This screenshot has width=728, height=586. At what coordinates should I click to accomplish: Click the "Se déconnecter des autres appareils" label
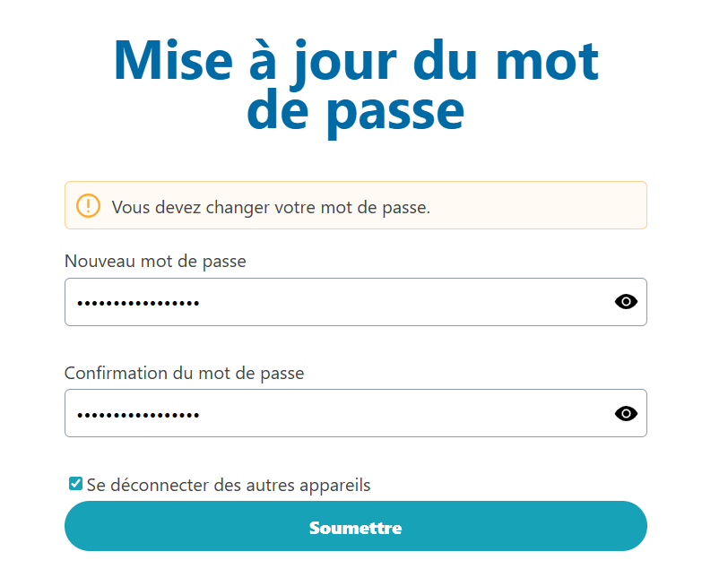(228, 485)
